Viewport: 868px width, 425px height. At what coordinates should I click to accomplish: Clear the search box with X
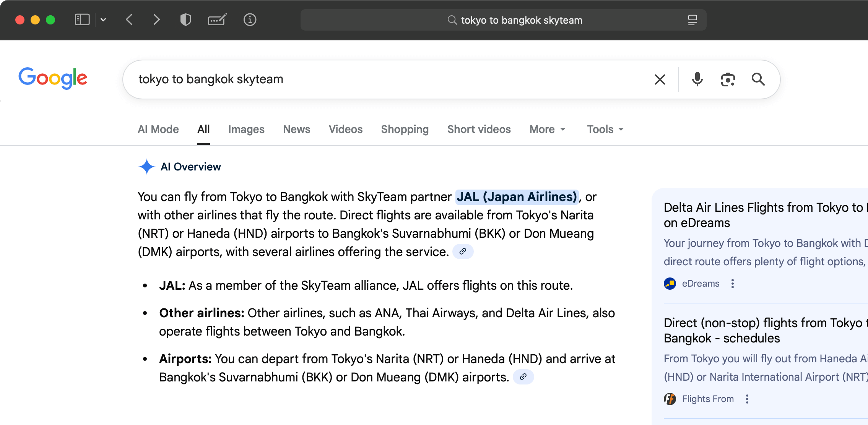pos(660,79)
